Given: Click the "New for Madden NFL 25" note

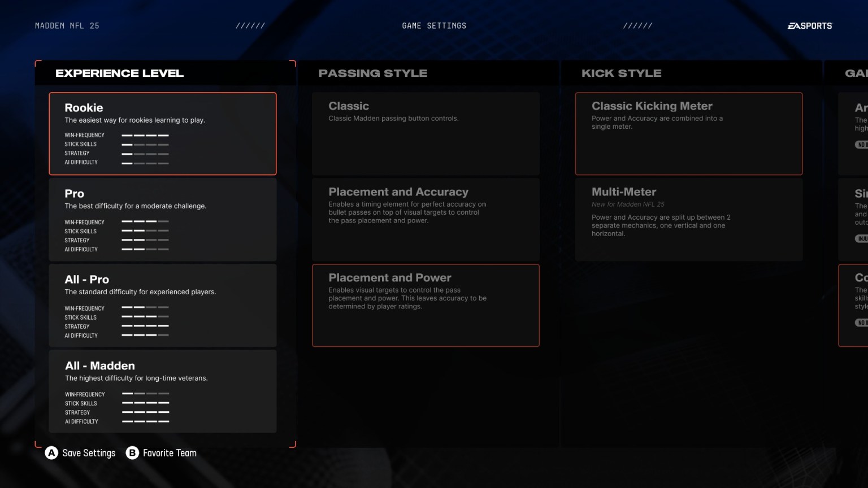Looking at the screenshot, I should point(628,204).
